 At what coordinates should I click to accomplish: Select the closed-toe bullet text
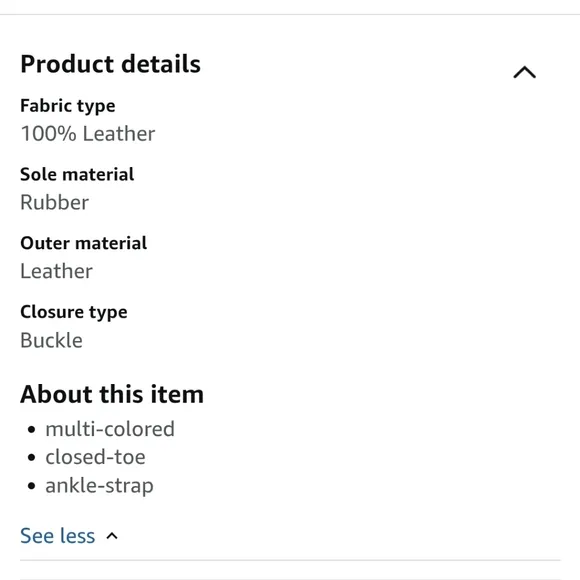[95, 457]
